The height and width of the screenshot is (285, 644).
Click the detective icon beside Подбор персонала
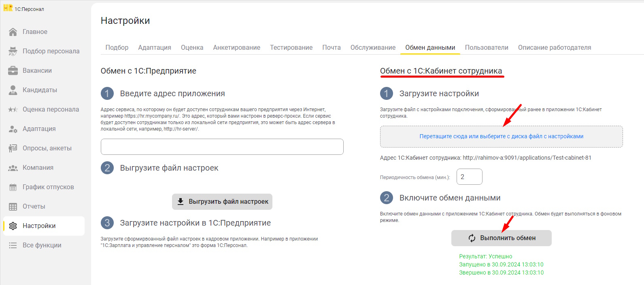pos(13,51)
